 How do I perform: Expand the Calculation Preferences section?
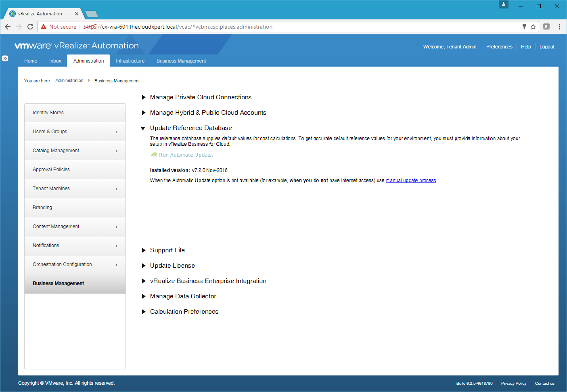point(144,312)
